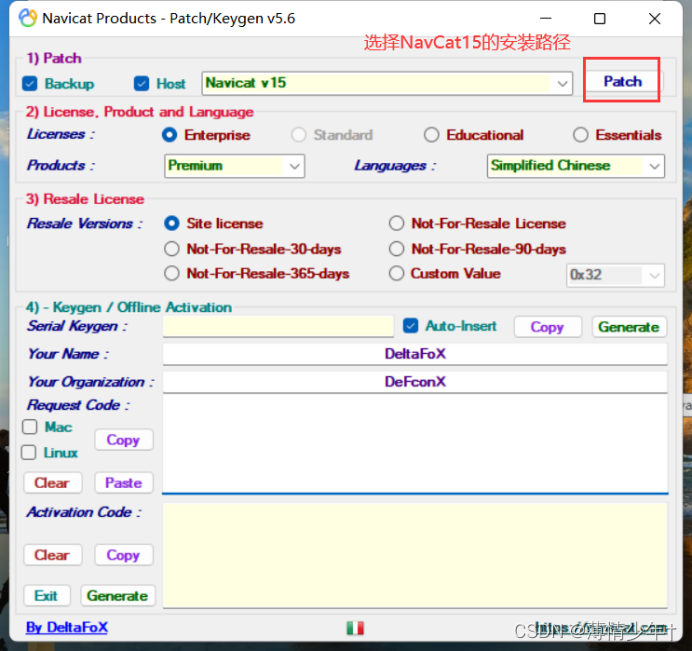Open the Products Premium dropdown
The width and height of the screenshot is (692, 651).
pos(234,166)
